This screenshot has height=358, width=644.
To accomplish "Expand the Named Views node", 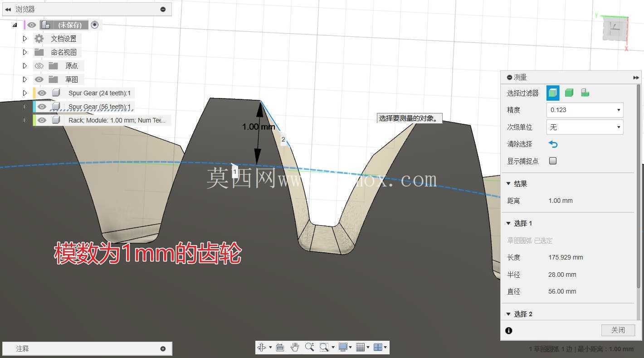I will (x=25, y=52).
